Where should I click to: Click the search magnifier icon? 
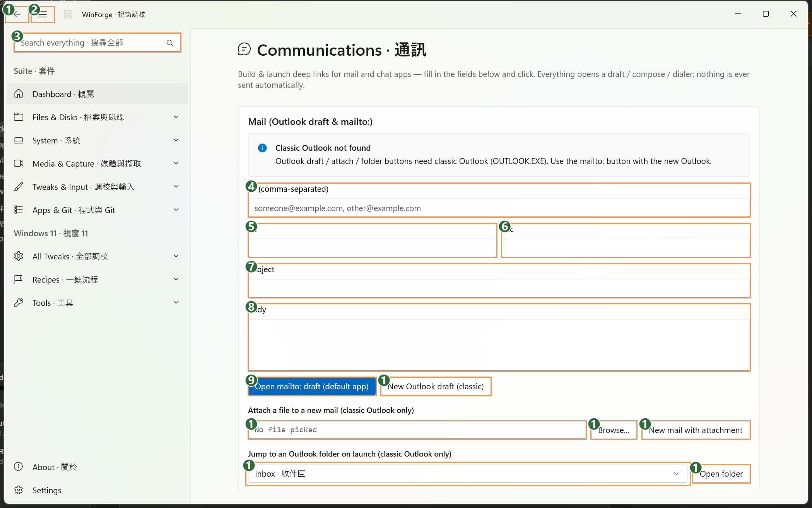[x=170, y=43]
